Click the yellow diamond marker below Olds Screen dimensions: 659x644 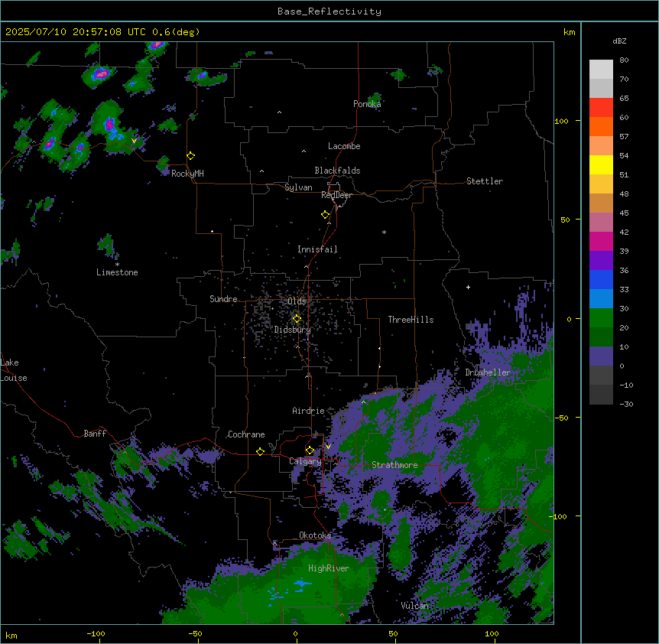click(x=297, y=319)
